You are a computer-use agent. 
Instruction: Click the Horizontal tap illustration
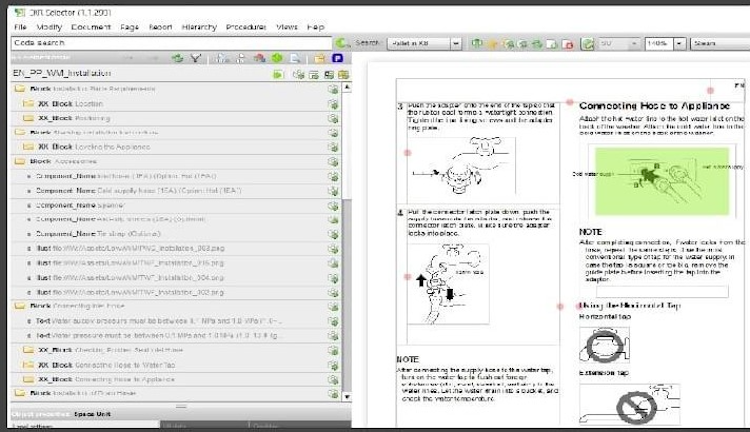(605, 344)
